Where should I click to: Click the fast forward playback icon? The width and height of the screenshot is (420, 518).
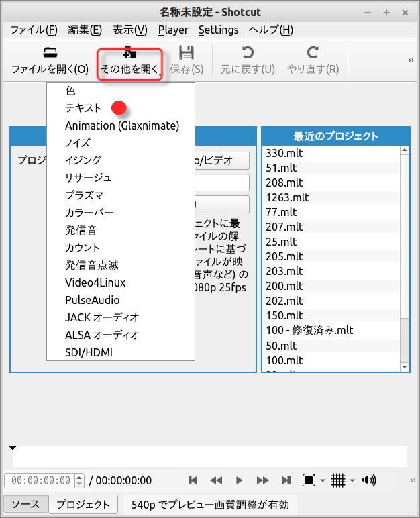pos(263,480)
